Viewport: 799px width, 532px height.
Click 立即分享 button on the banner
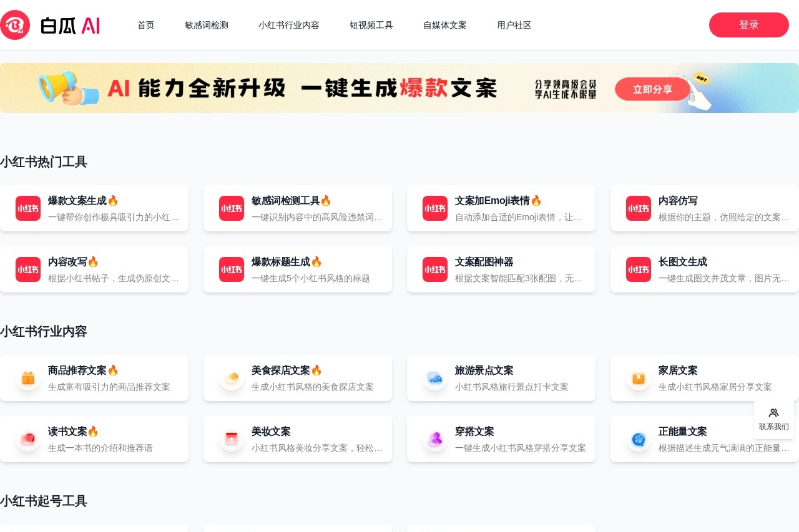click(652, 89)
